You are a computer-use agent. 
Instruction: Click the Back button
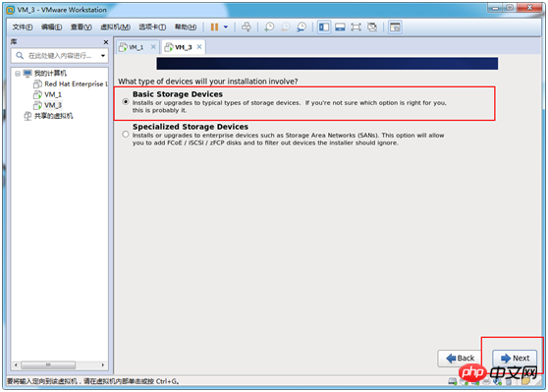(x=460, y=358)
